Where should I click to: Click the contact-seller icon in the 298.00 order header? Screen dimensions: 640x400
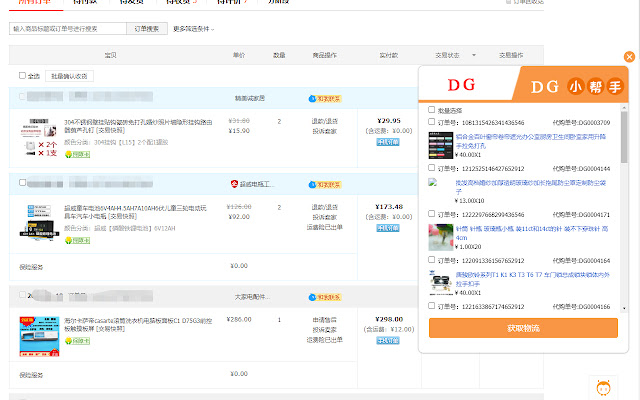[325, 297]
